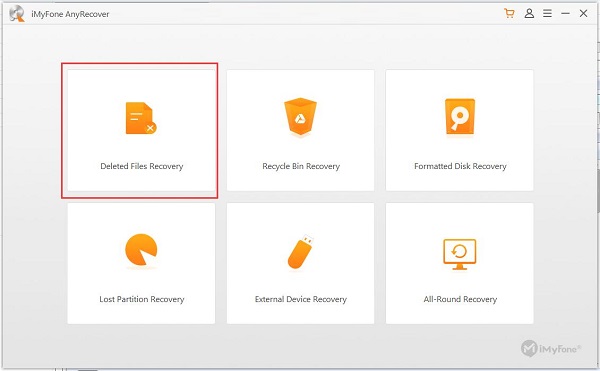Close the AnyRecover window
Image resolution: width=600 pixels, height=371 pixels.
583,14
